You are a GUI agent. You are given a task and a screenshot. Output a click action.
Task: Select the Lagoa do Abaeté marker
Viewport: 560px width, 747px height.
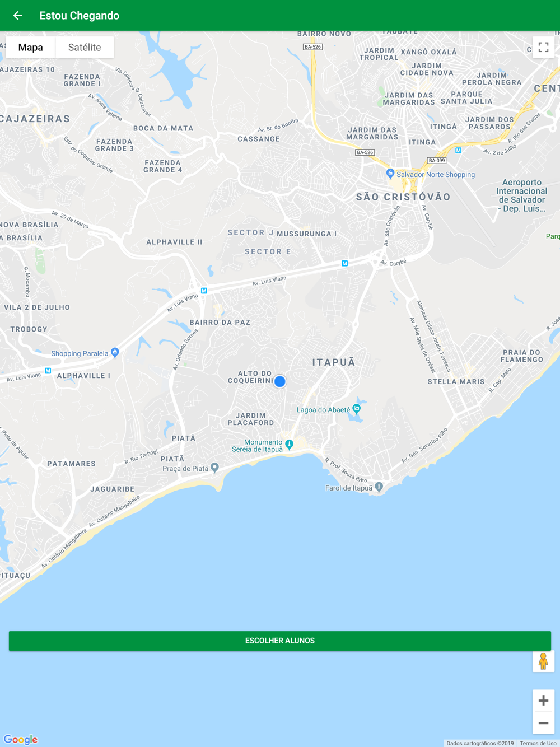(356, 409)
